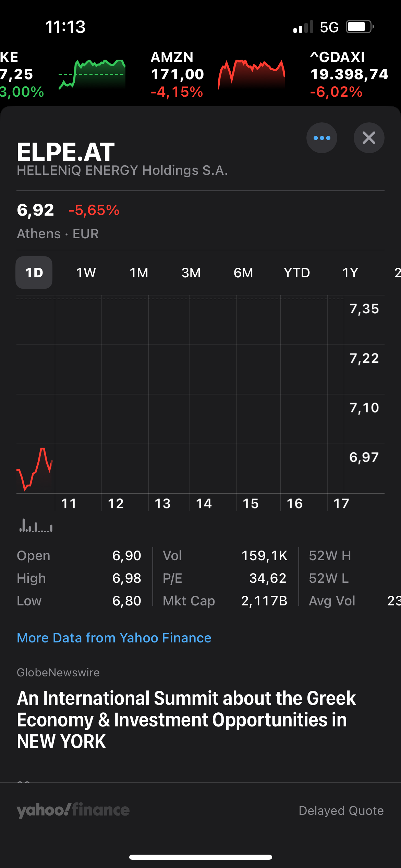Open the three-dot more options menu
Screen dimensions: 401x868
[321, 138]
